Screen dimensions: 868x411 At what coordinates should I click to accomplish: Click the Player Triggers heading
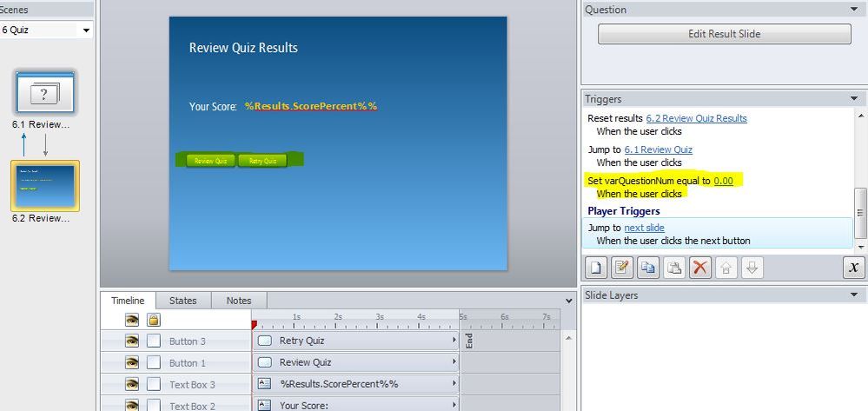pyautogui.click(x=624, y=211)
